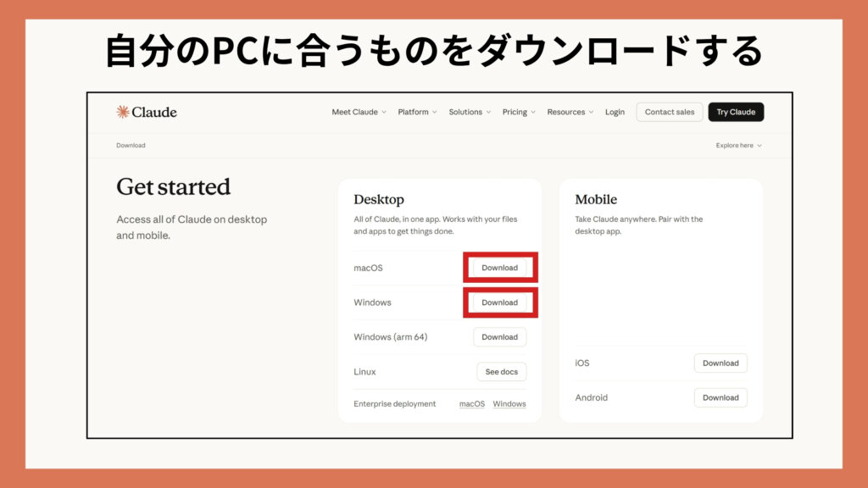
Task: Open the Solutions dropdown menu
Action: (470, 112)
